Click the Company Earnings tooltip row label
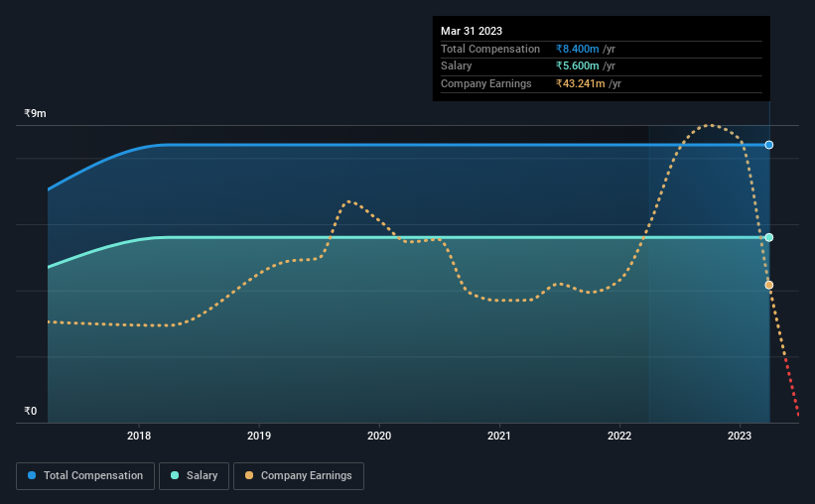Screen dimensions: 815x504 [x=486, y=83]
